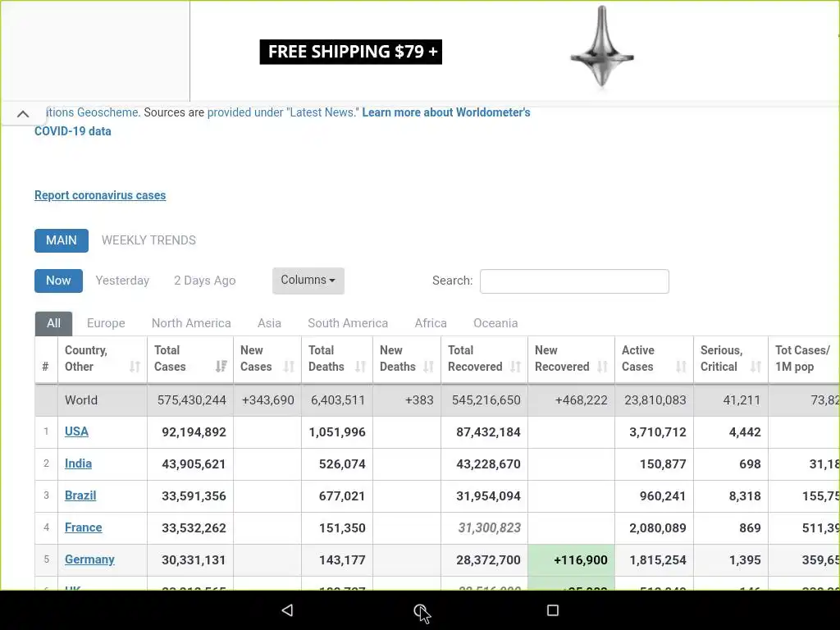The image size is (840, 630).
Task: Click Brazil total deaths 677,021
Action: coord(342,496)
